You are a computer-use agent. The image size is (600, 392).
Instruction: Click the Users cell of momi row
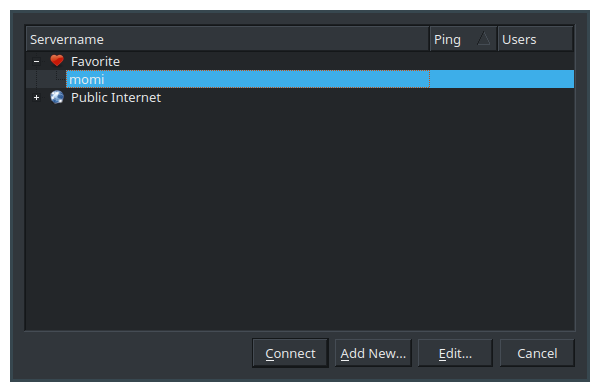pos(536,79)
